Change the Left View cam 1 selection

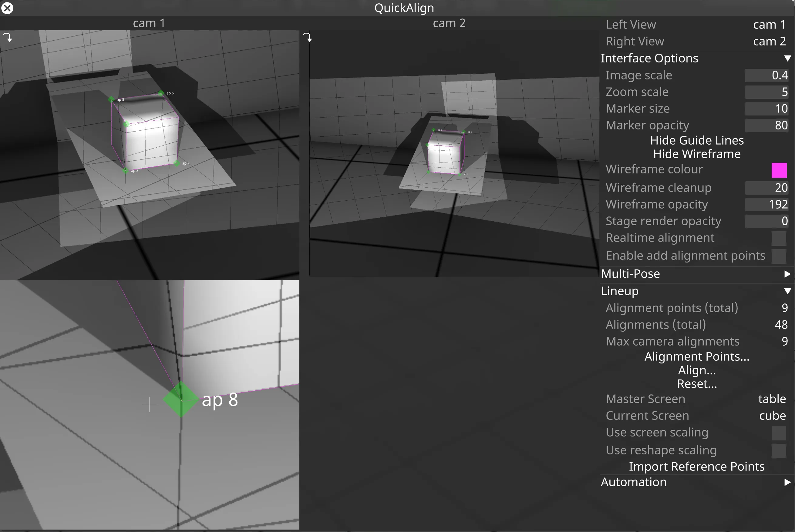tap(769, 25)
